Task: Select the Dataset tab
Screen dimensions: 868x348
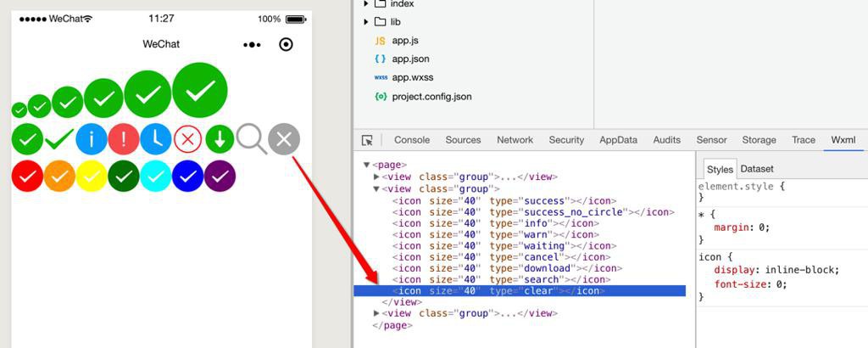Action: 757,169
